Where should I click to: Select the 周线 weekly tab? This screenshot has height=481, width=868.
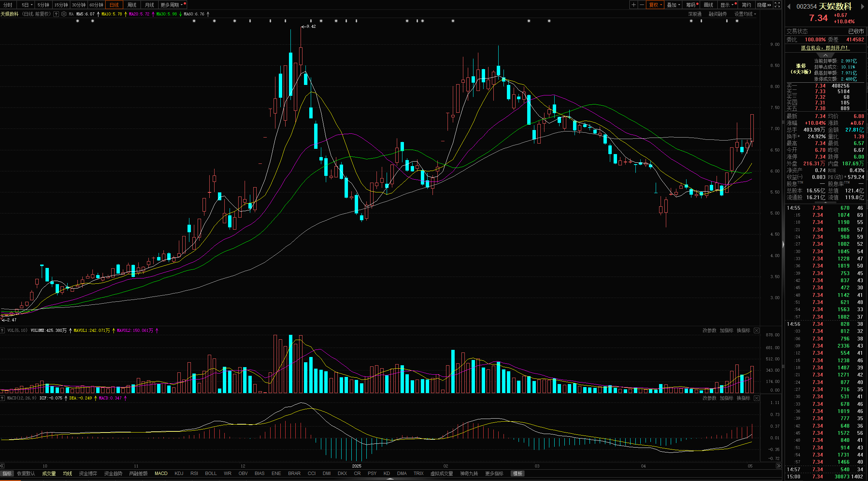132,5
